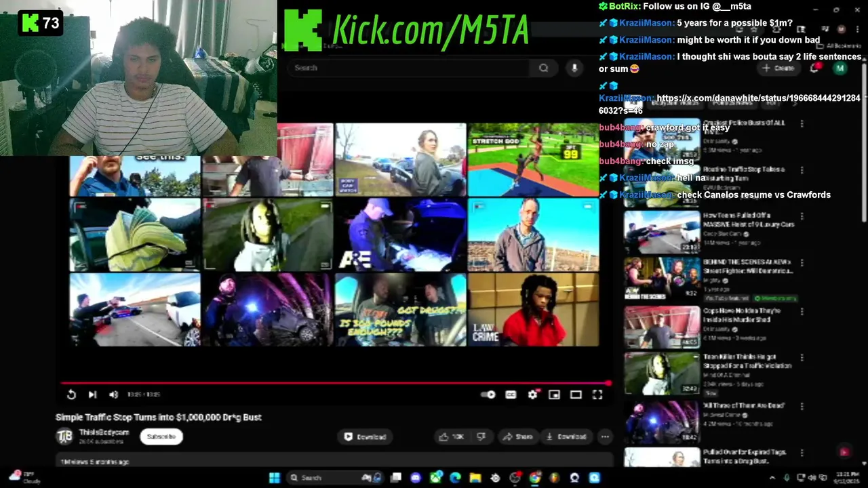This screenshot has height=488, width=868.
Task: Click the search magnifier button
Action: pos(543,68)
